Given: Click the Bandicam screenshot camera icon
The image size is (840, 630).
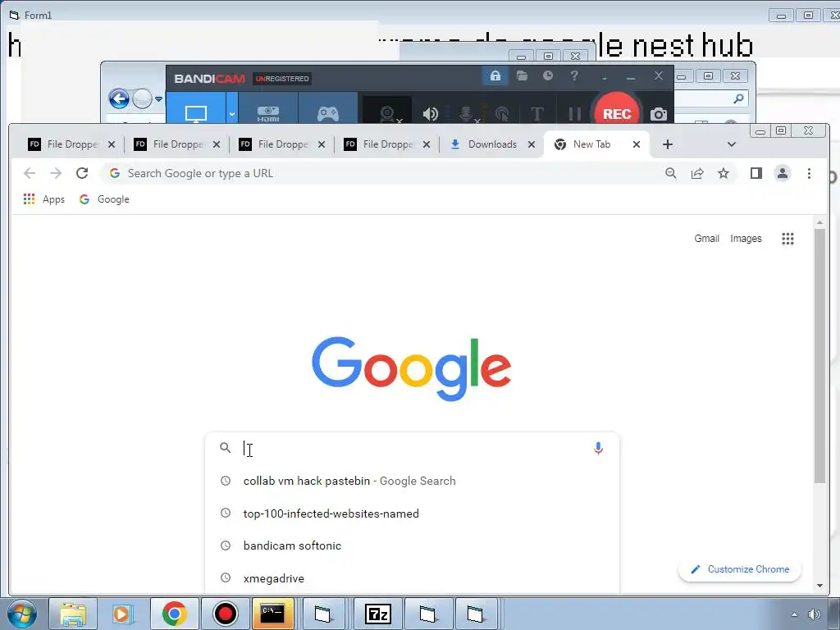Looking at the screenshot, I should click(x=659, y=113).
